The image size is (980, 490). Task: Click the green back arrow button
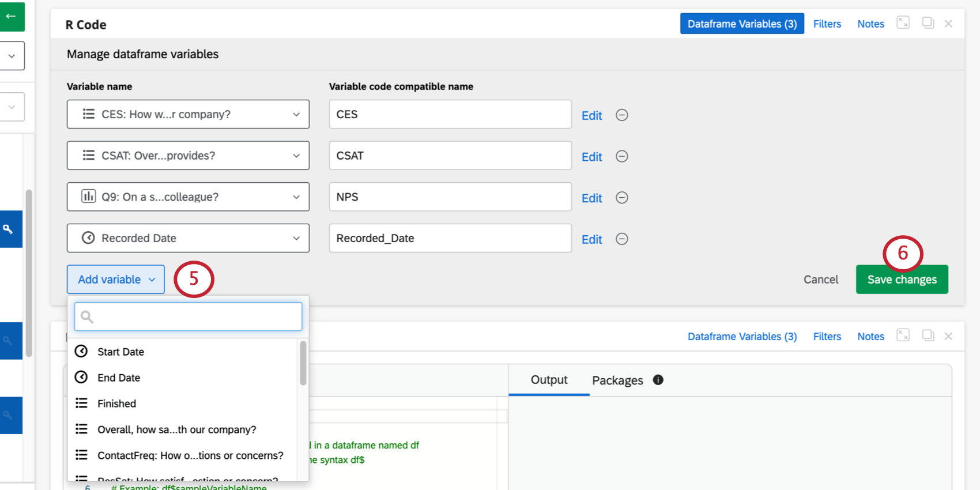click(x=12, y=16)
